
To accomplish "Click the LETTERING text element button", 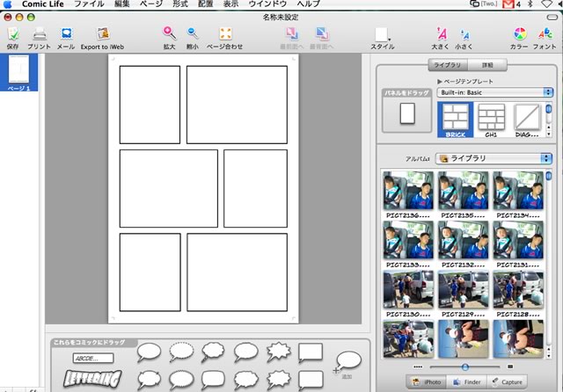I will [x=91, y=379].
